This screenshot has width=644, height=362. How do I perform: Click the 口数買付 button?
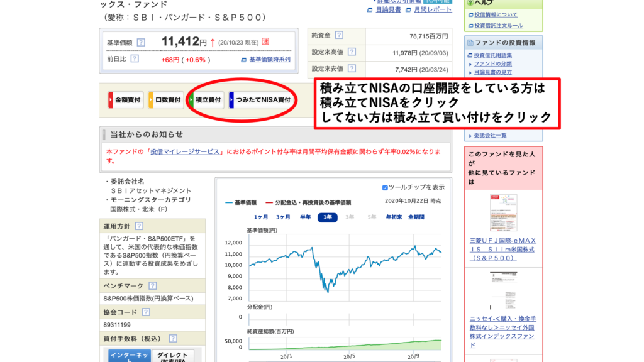coord(166,100)
